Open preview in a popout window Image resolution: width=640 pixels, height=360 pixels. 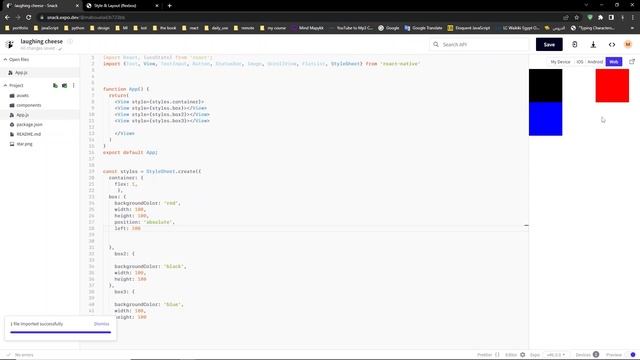[632, 62]
